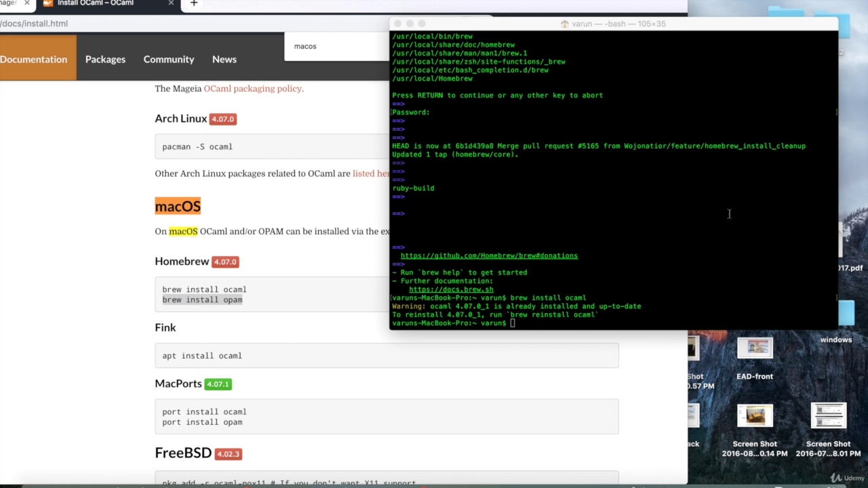
Task: Click the search field containing macos
Action: 337,46
